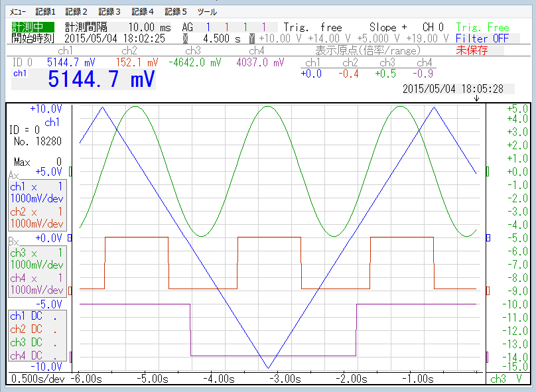Click the large 5144.7 mV display
Viewport: 536px width, 392px height.
coord(101,80)
